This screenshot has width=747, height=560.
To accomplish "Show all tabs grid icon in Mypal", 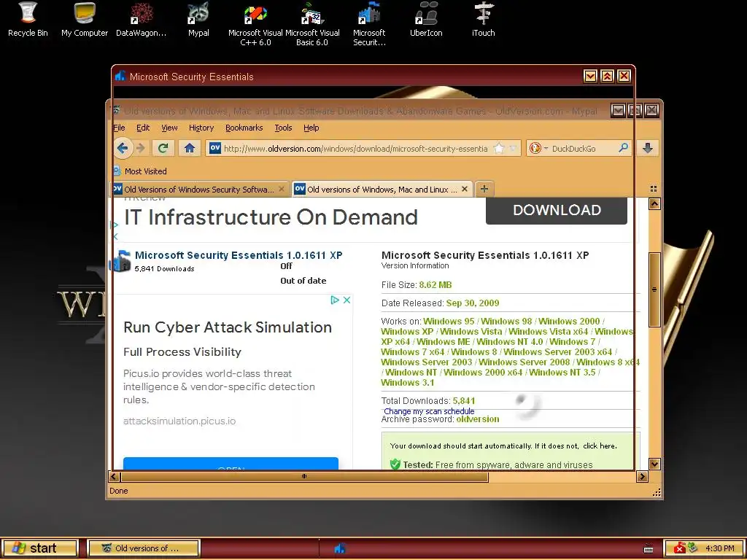I will click(x=654, y=189).
